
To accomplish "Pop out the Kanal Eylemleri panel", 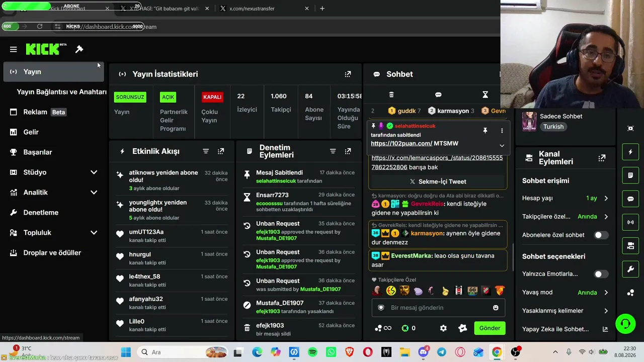I will click(x=602, y=158).
